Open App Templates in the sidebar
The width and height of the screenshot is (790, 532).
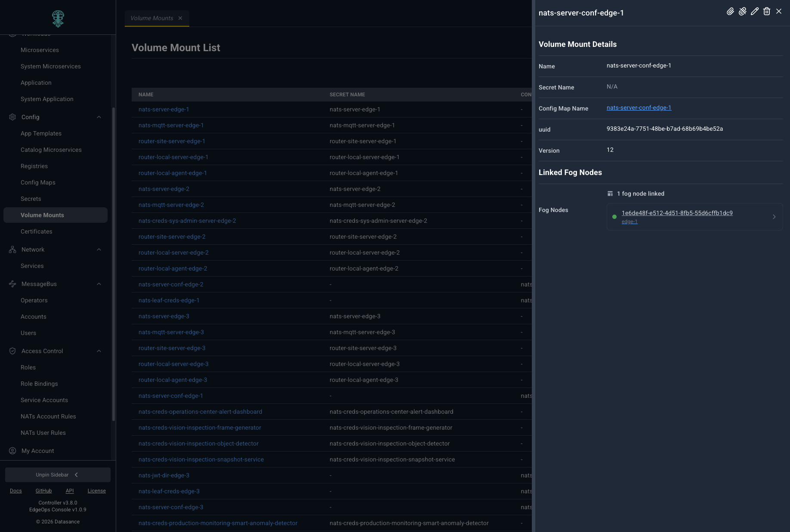click(41, 133)
